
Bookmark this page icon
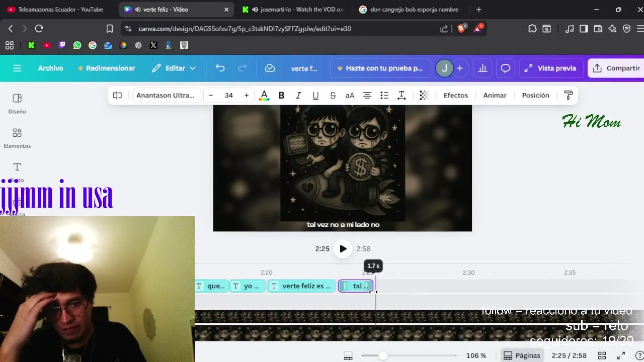coord(110,29)
